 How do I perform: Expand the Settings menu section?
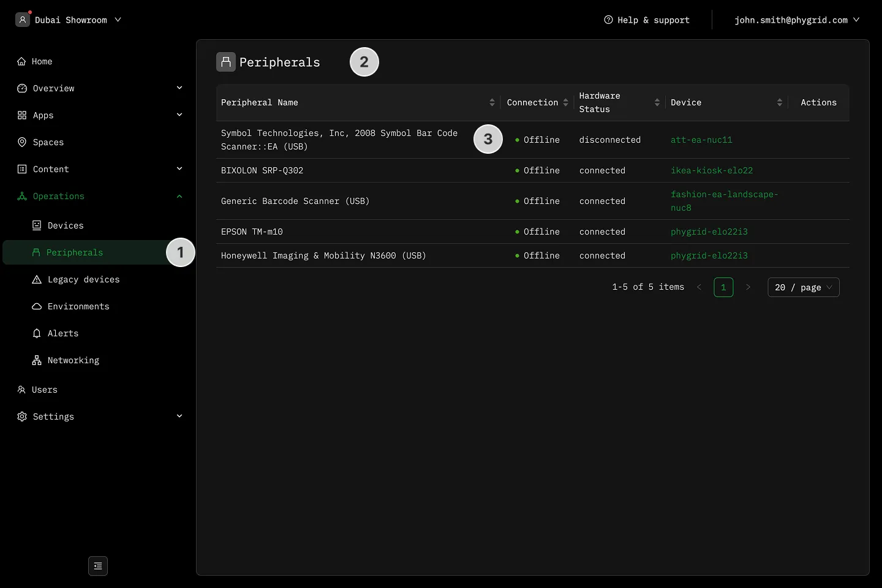(x=179, y=417)
